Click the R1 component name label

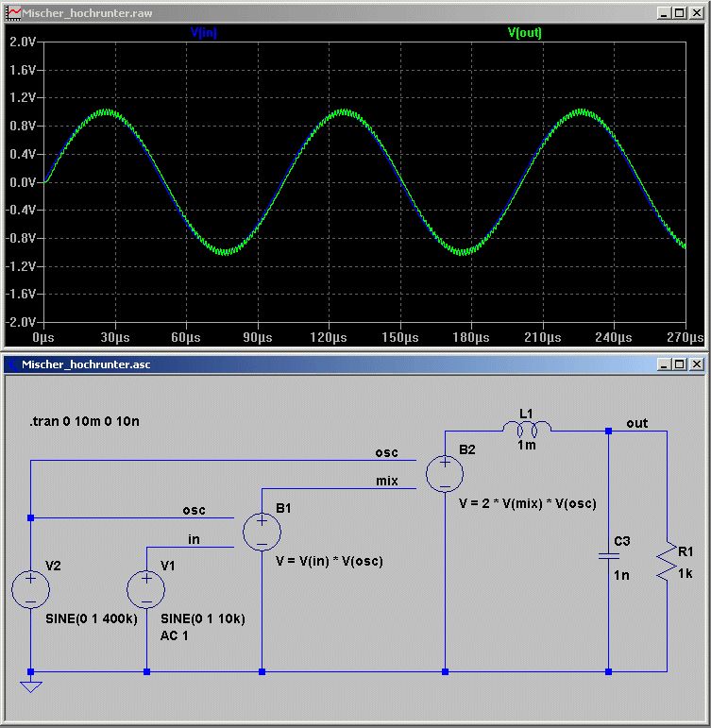[x=686, y=551]
